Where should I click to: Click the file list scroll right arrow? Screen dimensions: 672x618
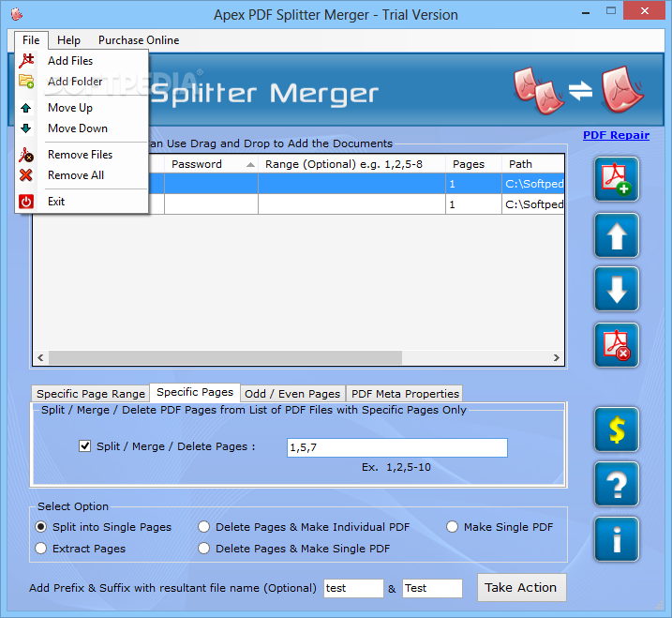[x=557, y=357]
